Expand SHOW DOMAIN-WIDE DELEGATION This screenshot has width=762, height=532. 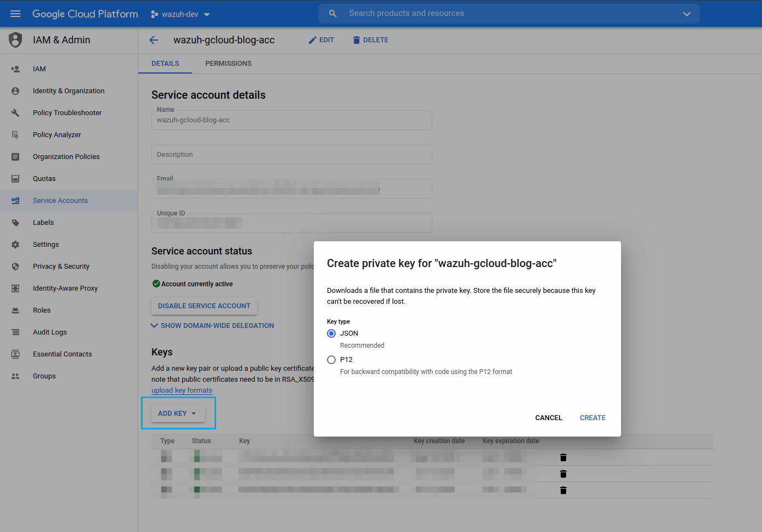coord(212,326)
